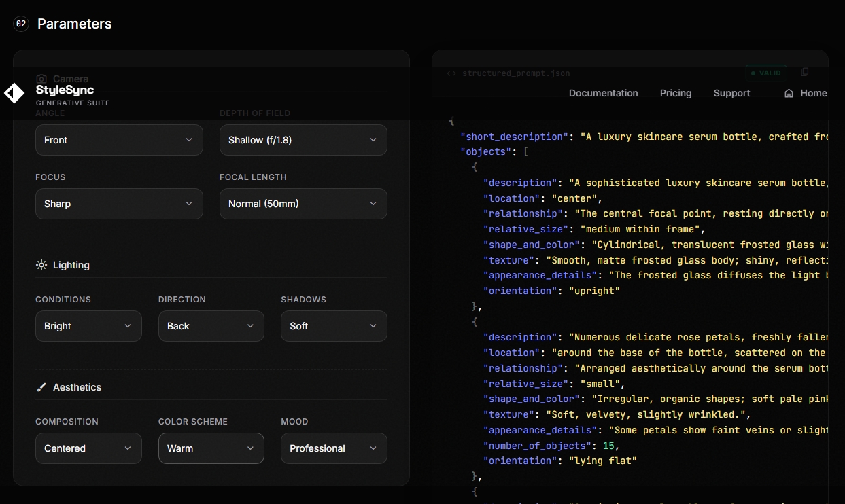Screen dimensions: 845x504
Task: Click the "relative_size": "small" line
Action: (x=555, y=384)
